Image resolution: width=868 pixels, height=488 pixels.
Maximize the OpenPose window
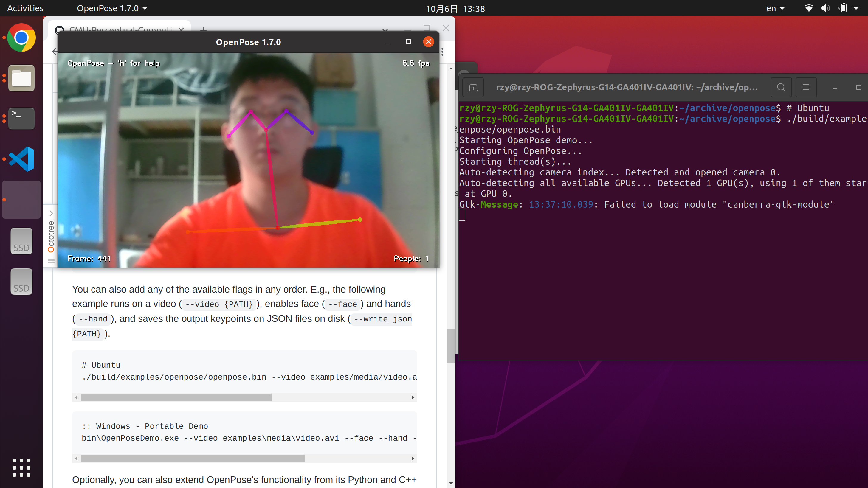[408, 42]
